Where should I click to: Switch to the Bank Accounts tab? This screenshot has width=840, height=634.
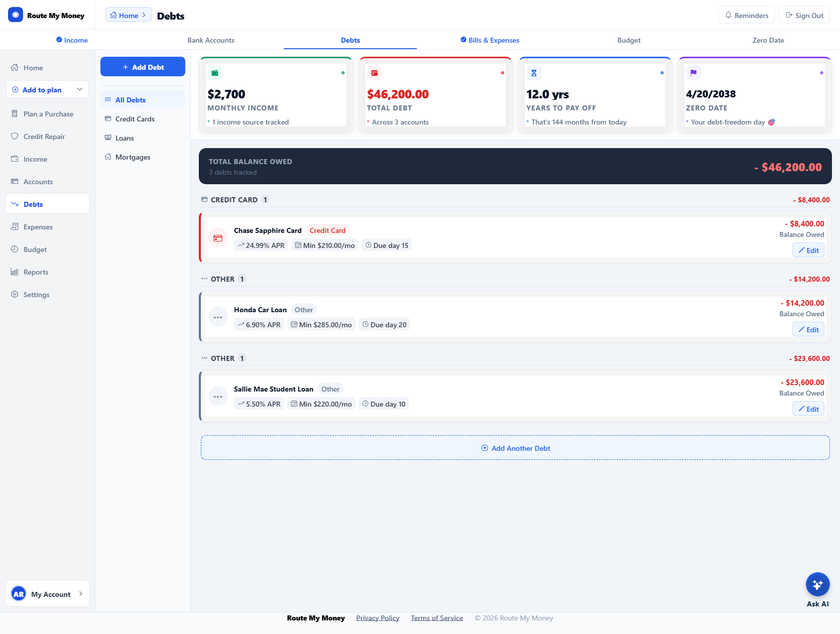click(x=211, y=40)
